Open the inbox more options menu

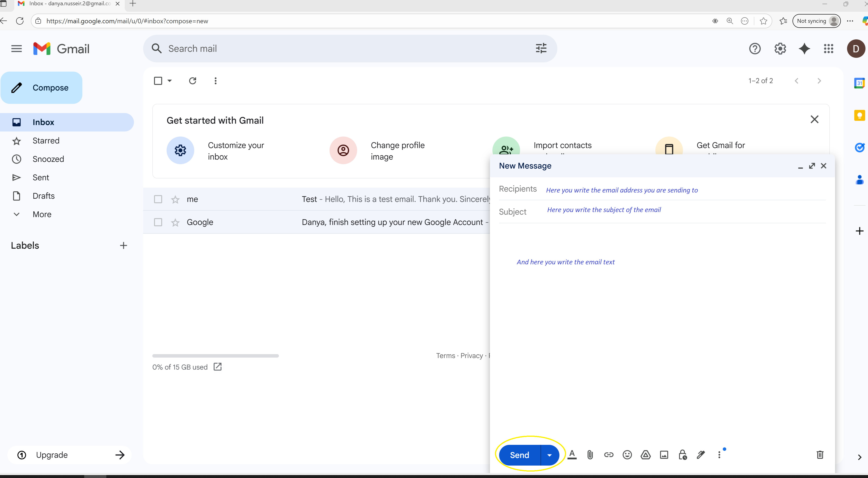pyautogui.click(x=215, y=81)
